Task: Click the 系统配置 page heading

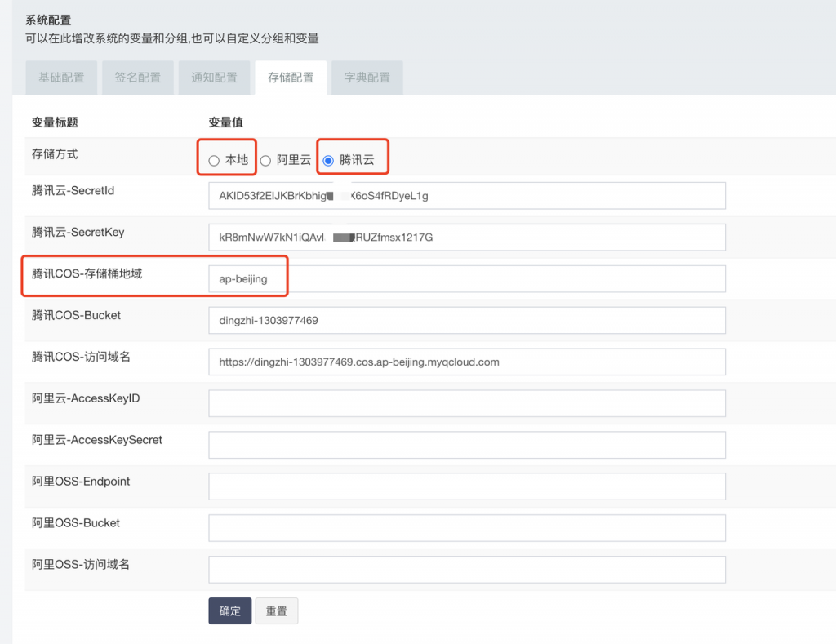Action: (48, 20)
